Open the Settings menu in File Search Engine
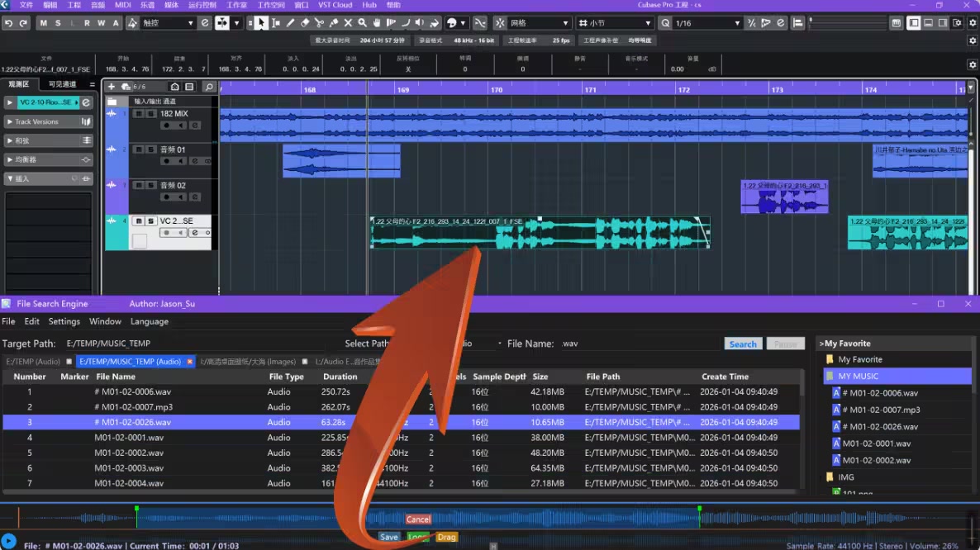 (x=64, y=321)
